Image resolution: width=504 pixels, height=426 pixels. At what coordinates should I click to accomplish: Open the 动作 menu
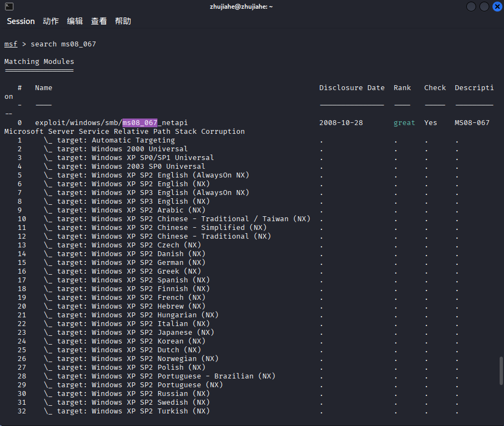pos(51,21)
